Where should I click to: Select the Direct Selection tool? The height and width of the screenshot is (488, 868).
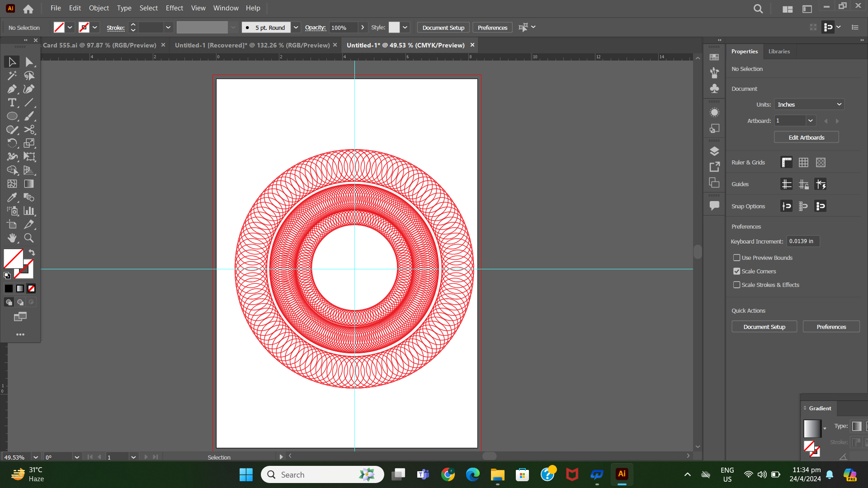coord(29,62)
